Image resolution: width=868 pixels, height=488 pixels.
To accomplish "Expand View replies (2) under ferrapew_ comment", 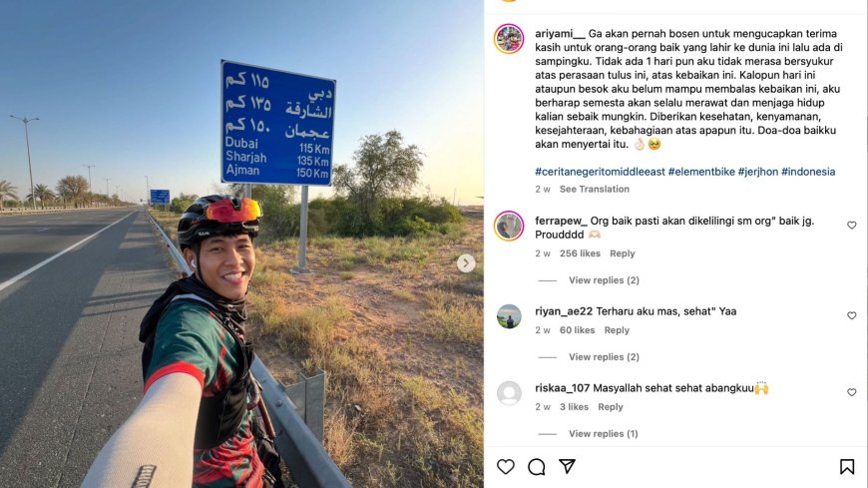I will pos(604,280).
